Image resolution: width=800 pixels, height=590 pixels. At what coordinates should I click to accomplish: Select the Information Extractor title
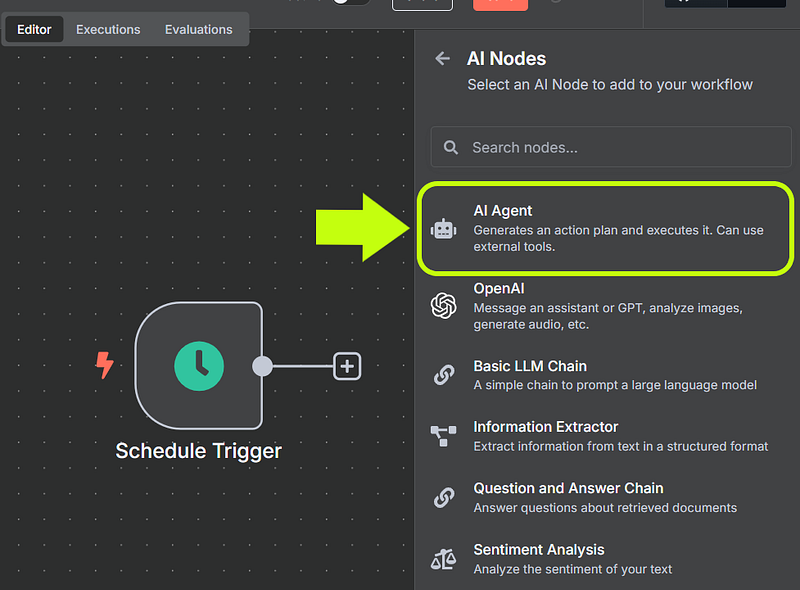click(545, 427)
